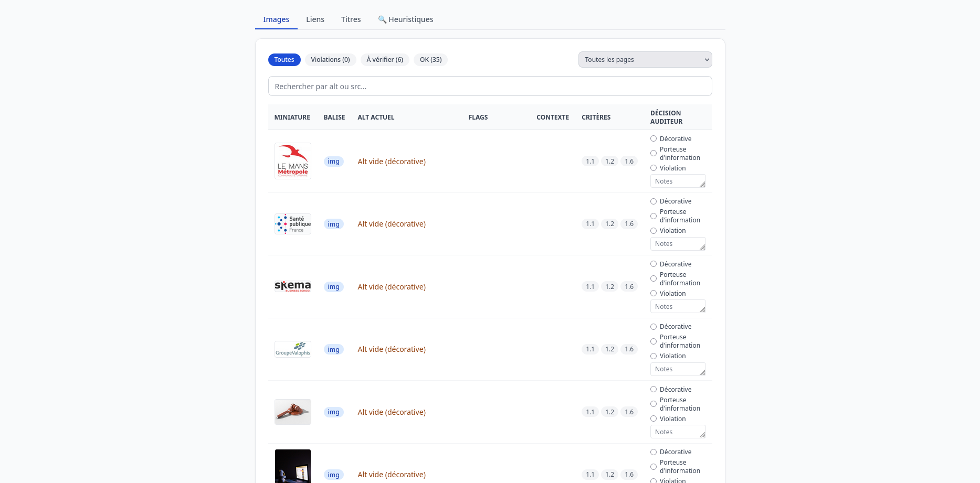This screenshot has width=980, height=483.
Task: Click the img tag in Le Mans Métropole row
Action: (x=333, y=162)
